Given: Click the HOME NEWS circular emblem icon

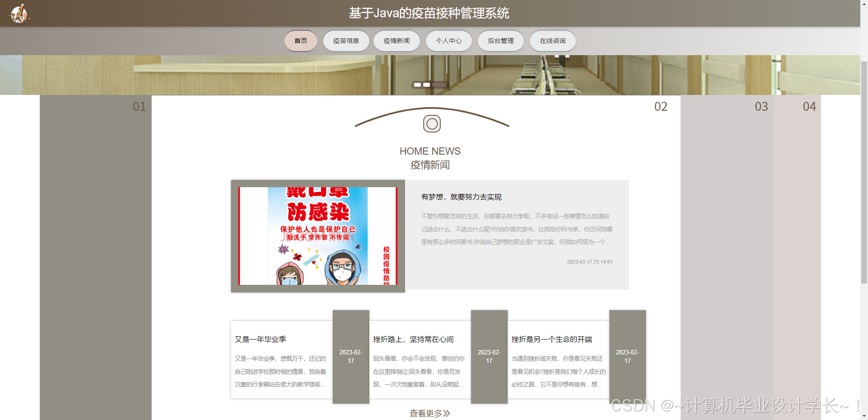Looking at the screenshot, I should pyautogui.click(x=431, y=123).
